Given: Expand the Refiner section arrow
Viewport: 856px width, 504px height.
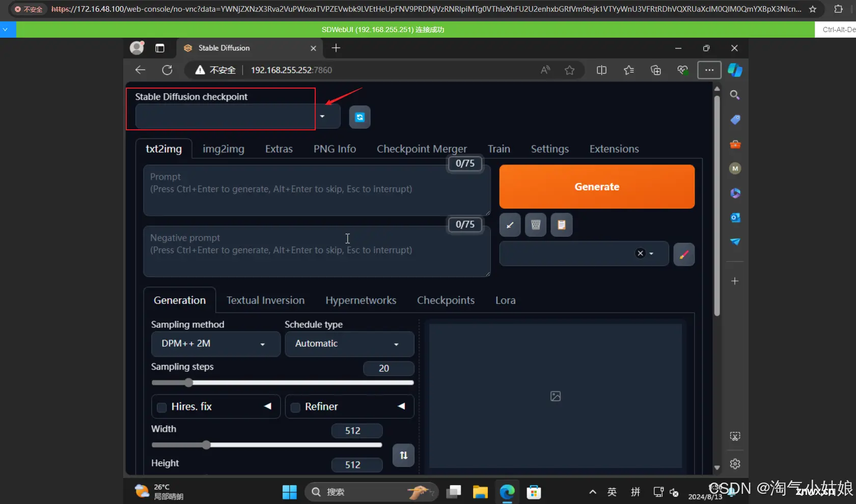Looking at the screenshot, I should click(401, 406).
